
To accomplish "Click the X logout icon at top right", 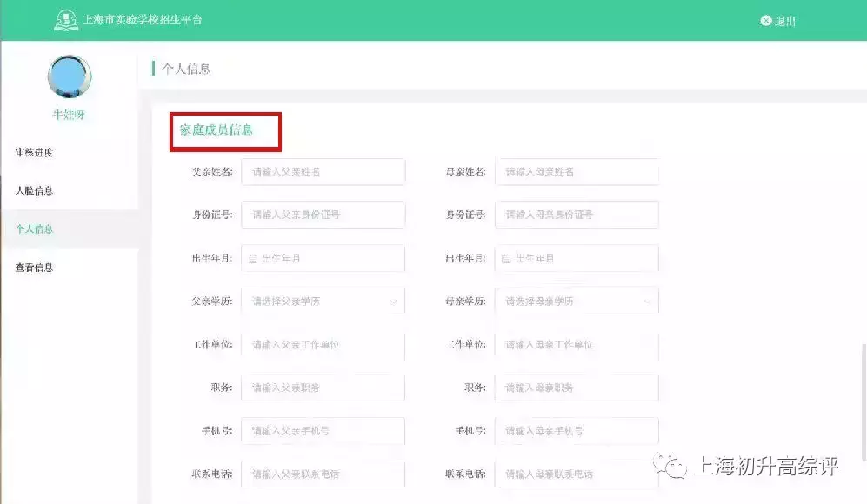I will (765, 19).
